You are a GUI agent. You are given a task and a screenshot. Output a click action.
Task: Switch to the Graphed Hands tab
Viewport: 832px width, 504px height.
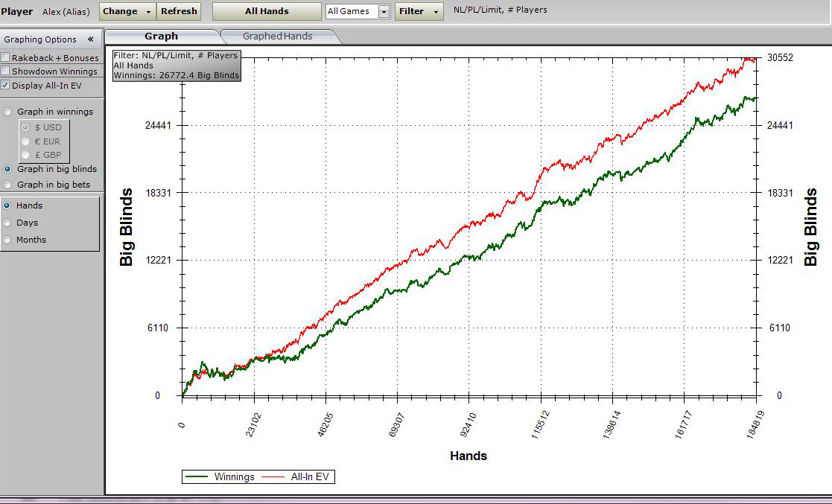[277, 36]
